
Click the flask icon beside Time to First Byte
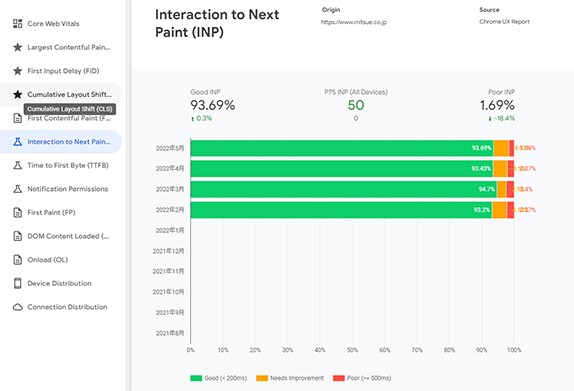click(18, 165)
